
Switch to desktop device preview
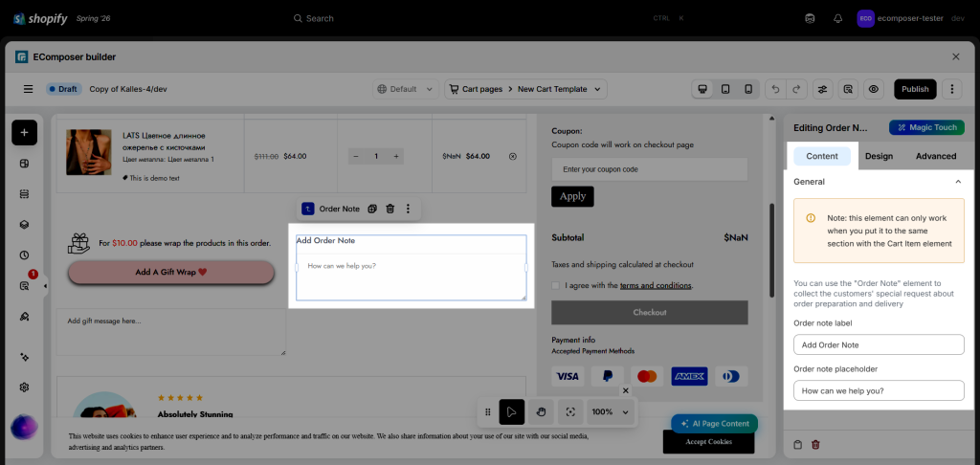pyautogui.click(x=702, y=89)
